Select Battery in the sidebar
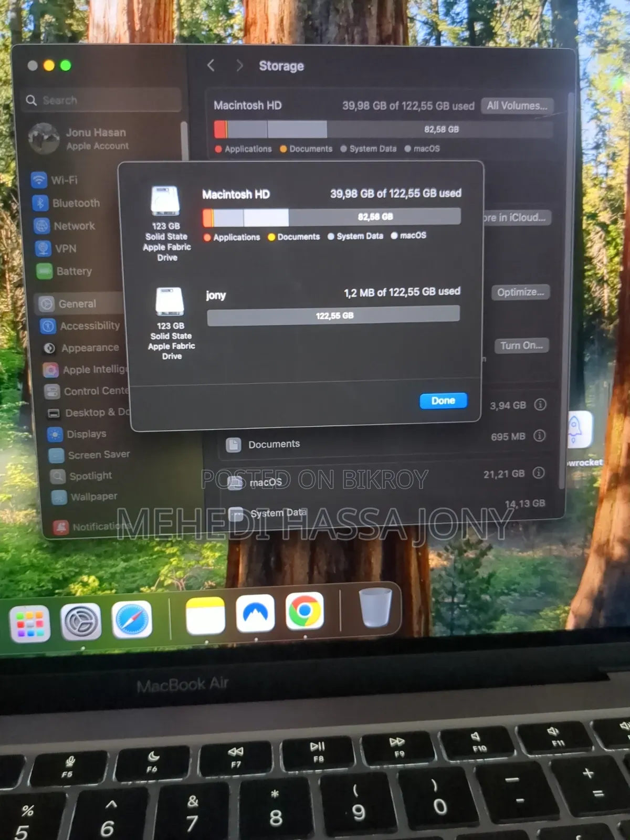Image resolution: width=630 pixels, height=840 pixels. (x=65, y=271)
